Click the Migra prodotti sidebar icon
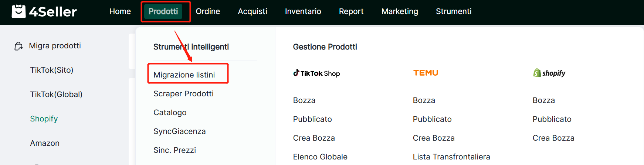The width and height of the screenshot is (644, 165). click(18, 46)
